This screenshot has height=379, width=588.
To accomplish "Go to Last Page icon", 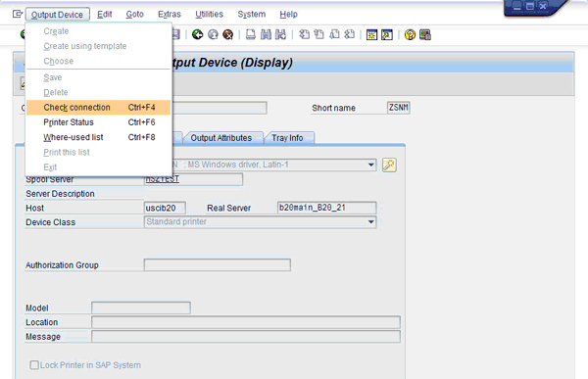I will (x=349, y=35).
